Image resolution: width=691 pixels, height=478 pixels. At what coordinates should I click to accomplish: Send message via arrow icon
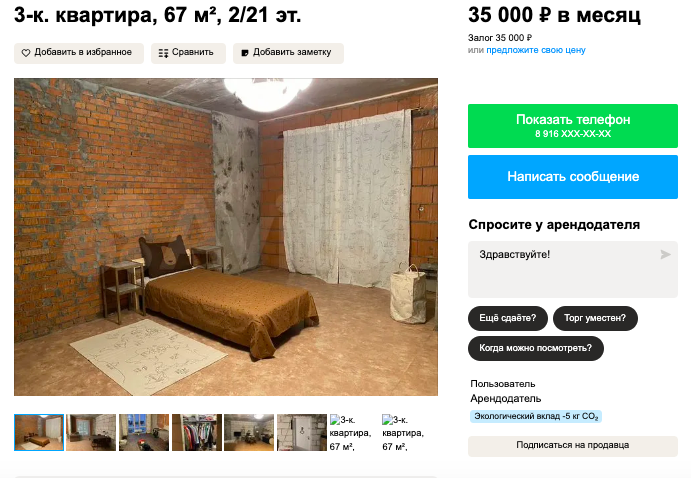pyautogui.click(x=665, y=254)
